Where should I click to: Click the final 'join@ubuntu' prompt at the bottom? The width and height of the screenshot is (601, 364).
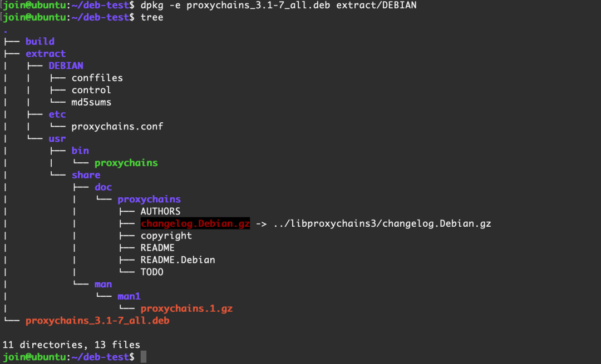pos(34,357)
